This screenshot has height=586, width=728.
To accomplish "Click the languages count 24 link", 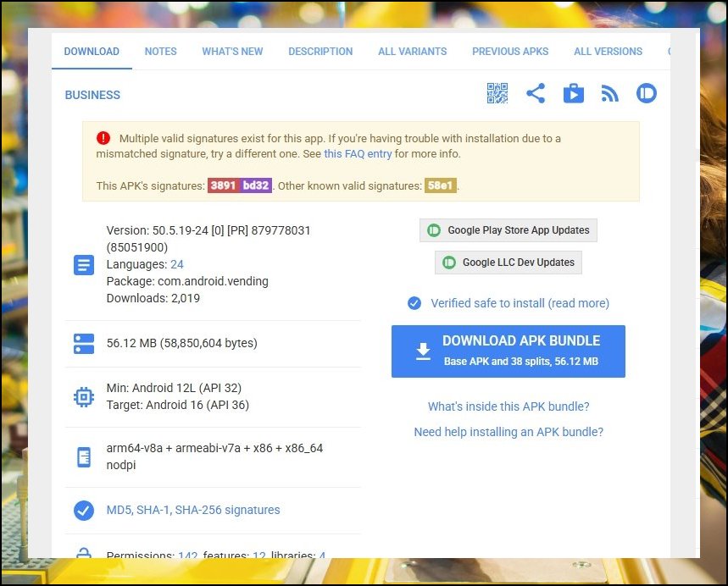I will (x=177, y=264).
